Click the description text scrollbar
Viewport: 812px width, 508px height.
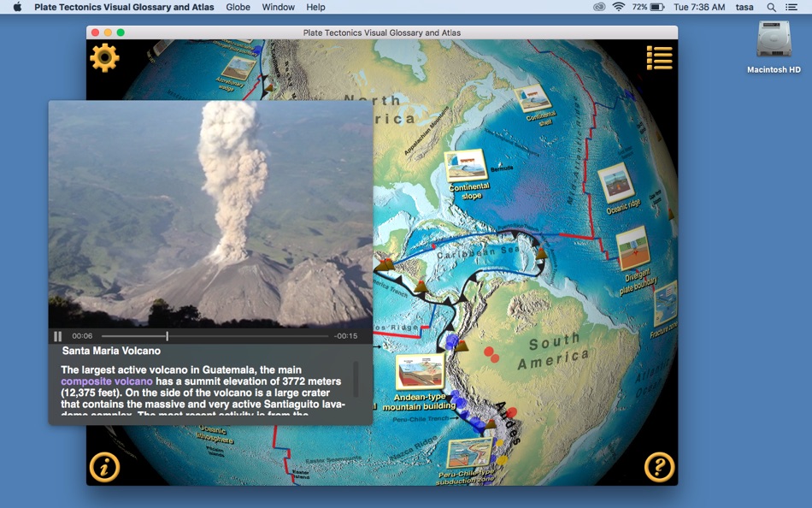tap(356, 380)
